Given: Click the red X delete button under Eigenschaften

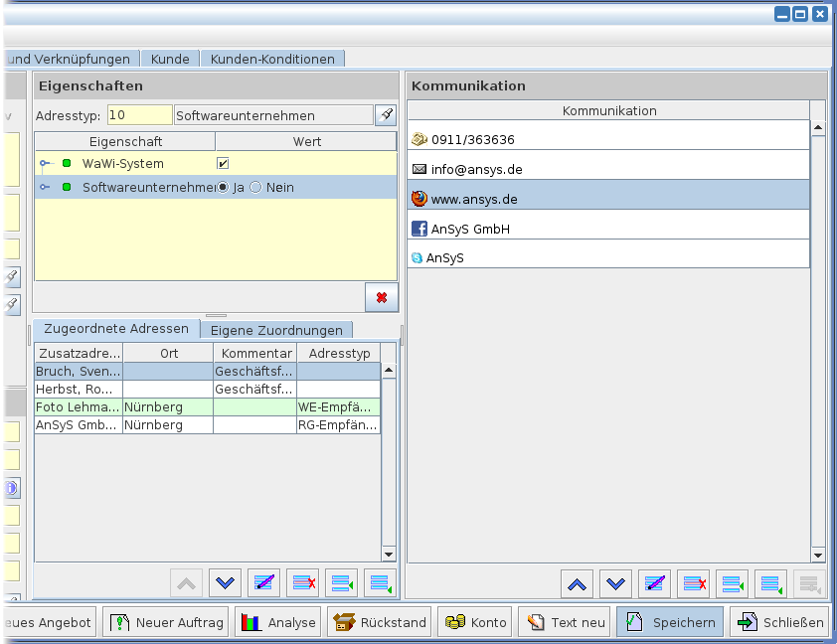Looking at the screenshot, I should tap(382, 297).
